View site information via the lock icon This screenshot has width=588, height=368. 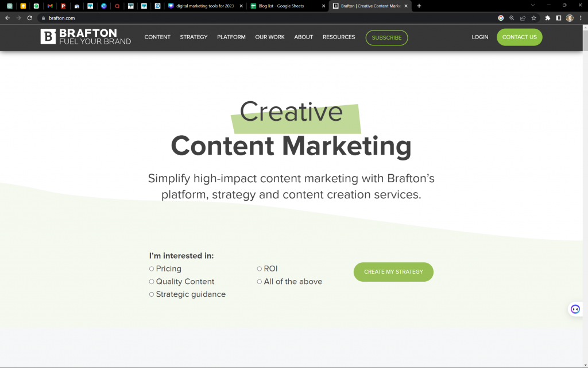pos(43,18)
